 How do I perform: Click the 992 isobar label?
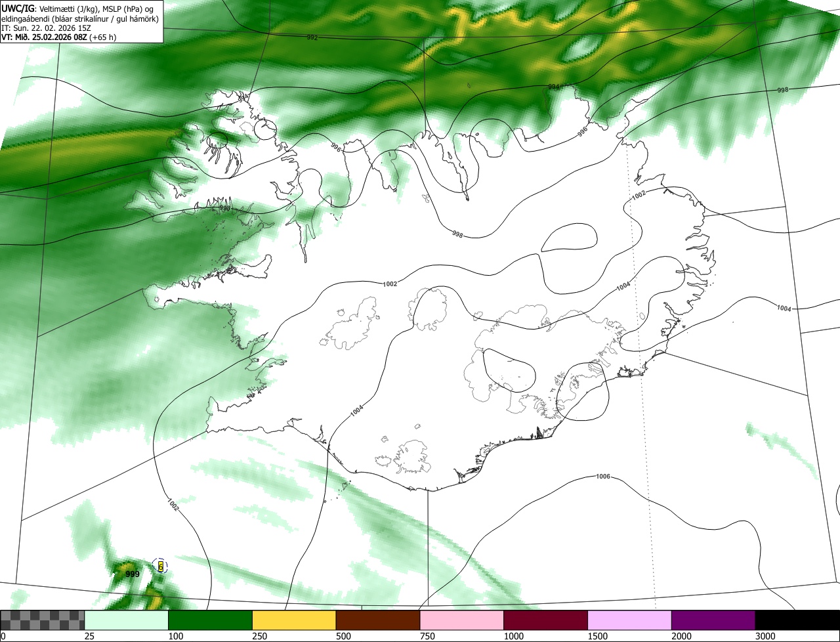pyautogui.click(x=312, y=37)
